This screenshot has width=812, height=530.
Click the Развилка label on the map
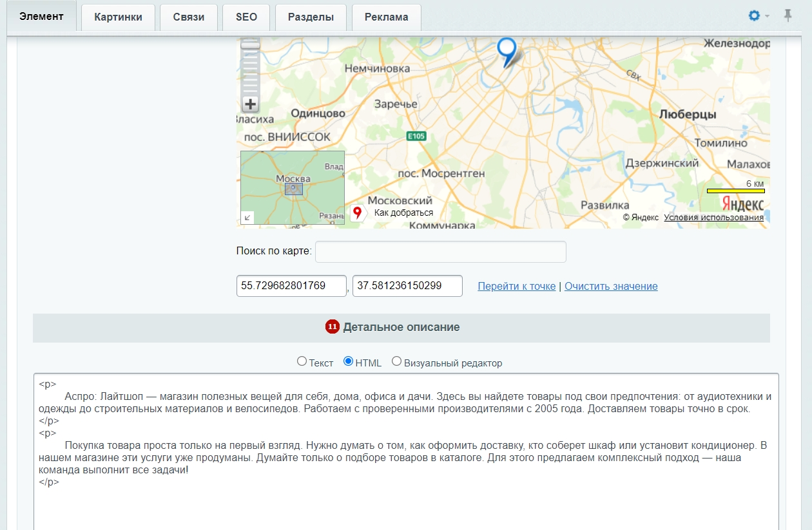(x=604, y=205)
